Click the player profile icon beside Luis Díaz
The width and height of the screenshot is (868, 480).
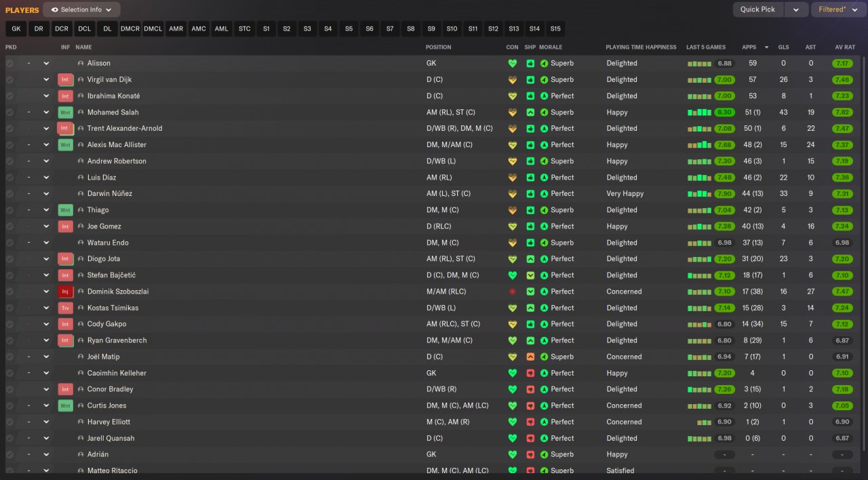click(81, 178)
